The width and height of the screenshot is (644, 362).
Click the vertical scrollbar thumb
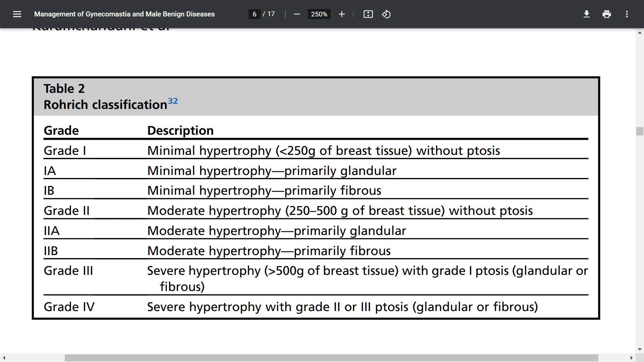640,131
